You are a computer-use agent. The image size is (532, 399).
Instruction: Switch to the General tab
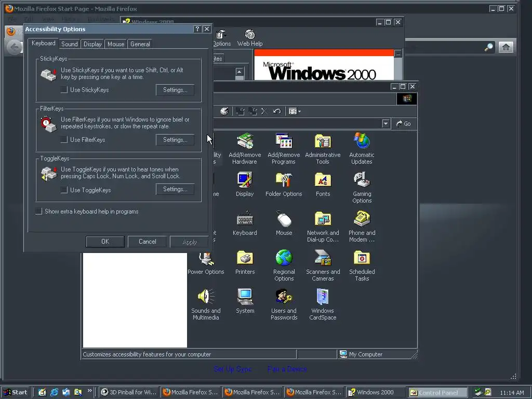click(140, 44)
